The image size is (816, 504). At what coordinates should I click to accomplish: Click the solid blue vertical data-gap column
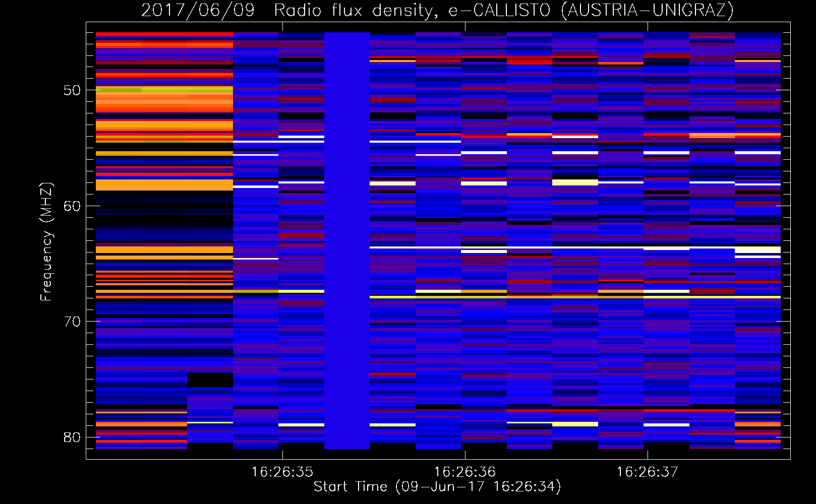coord(347,240)
